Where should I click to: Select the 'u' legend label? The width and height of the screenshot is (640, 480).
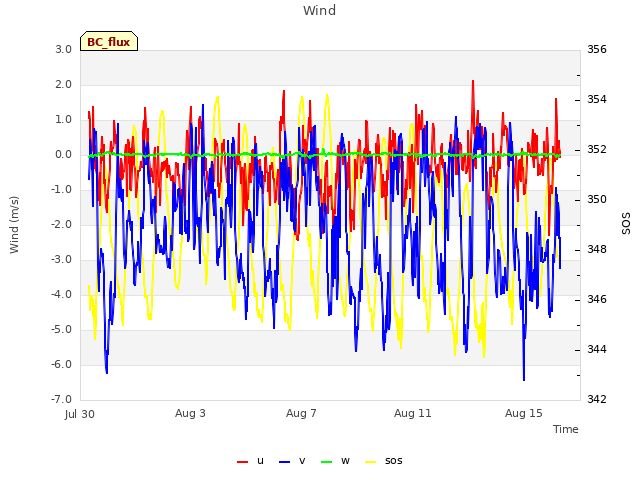(x=260, y=461)
